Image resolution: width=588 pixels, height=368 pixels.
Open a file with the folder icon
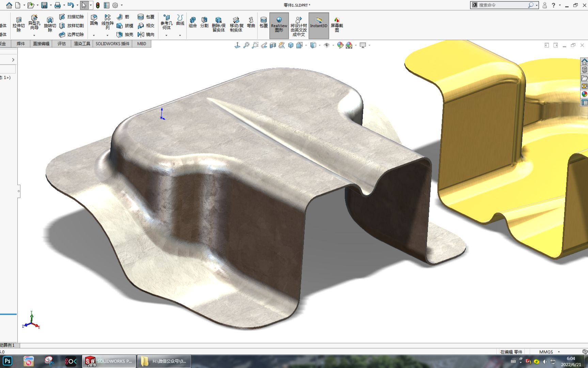click(31, 5)
